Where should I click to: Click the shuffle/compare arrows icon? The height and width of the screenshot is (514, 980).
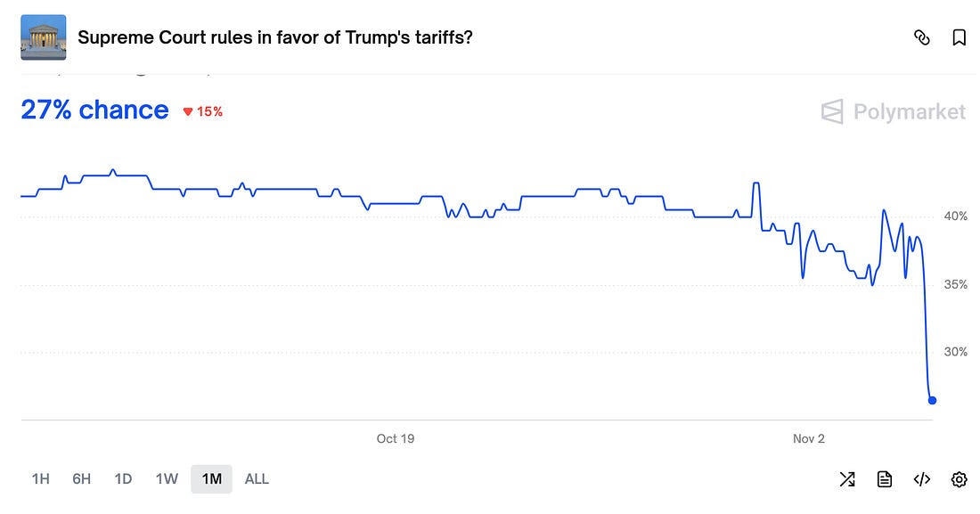click(x=847, y=479)
